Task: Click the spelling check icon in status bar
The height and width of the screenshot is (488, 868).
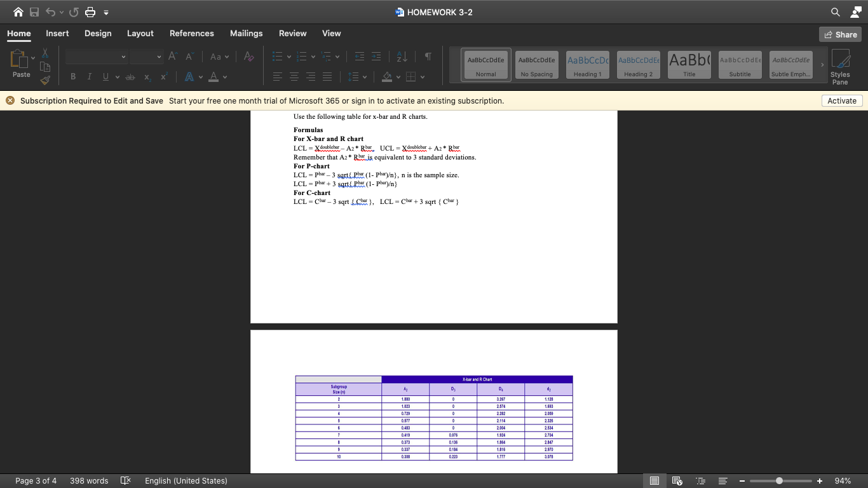Action: (125, 481)
